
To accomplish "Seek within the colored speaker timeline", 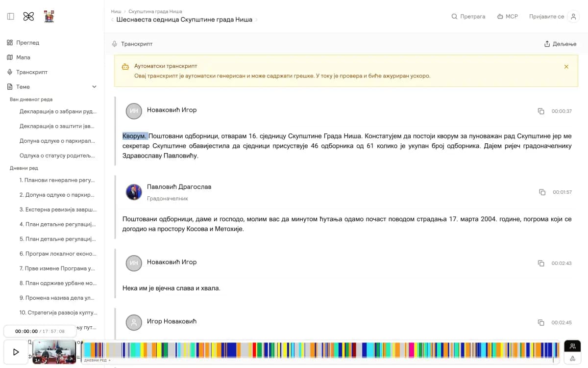I will [x=320, y=349].
